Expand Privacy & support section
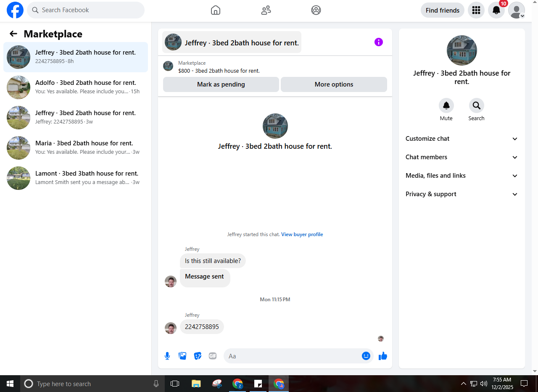Viewport: 538px width, 392px height. coord(462,194)
